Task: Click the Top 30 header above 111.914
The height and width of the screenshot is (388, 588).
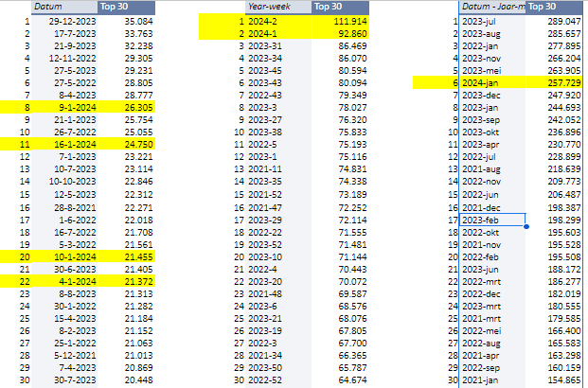Action: (x=341, y=7)
